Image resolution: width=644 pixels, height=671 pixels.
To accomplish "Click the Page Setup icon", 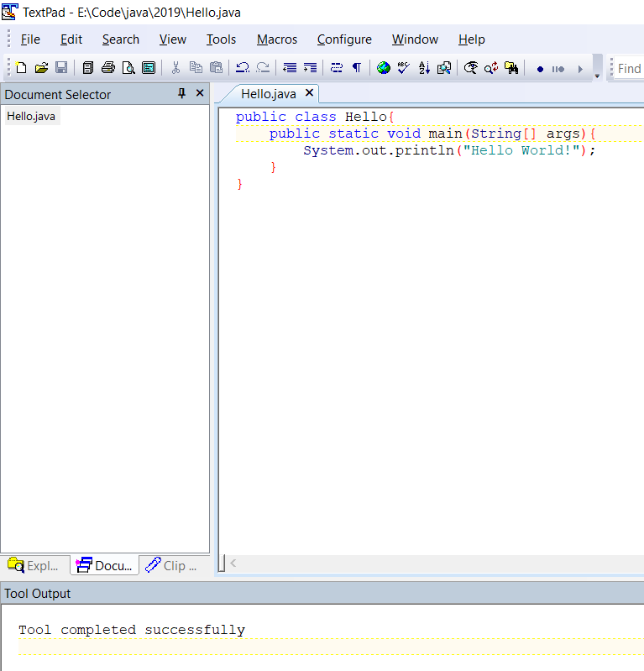I will coord(149,68).
